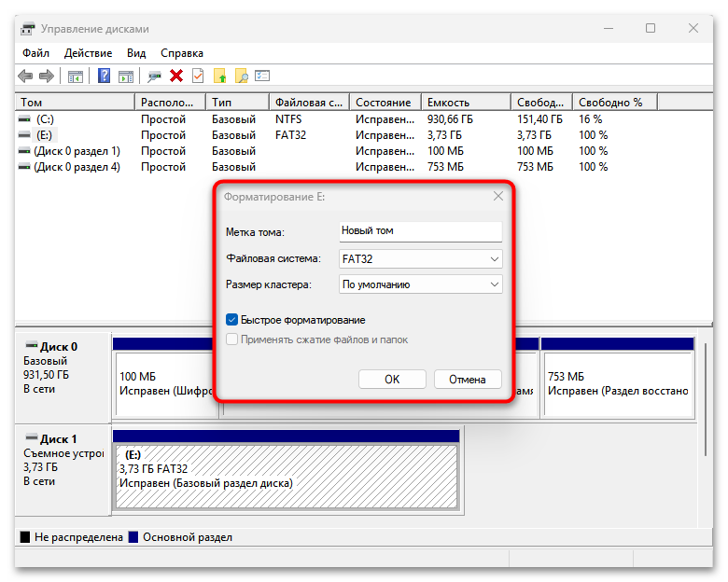This screenshot has width=728, height=582.
Task: Click the Отмена button
Action: tap(468, 380)
